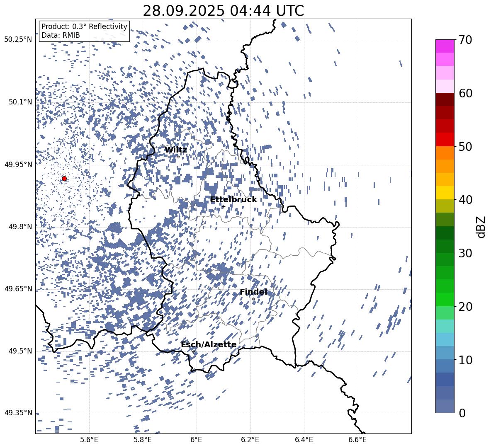491x448 pixels.
Task: Click the colorbar 10 tick label
Action: [465, 360]
